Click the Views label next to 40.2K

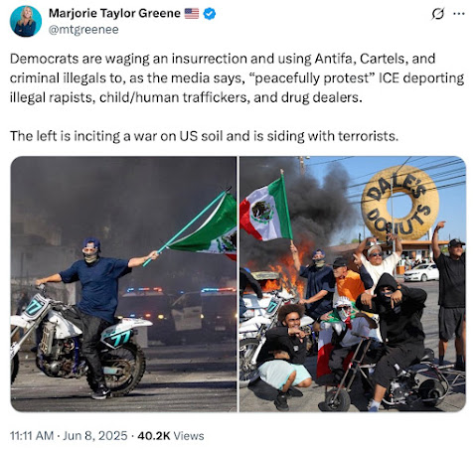pos(189,435)
